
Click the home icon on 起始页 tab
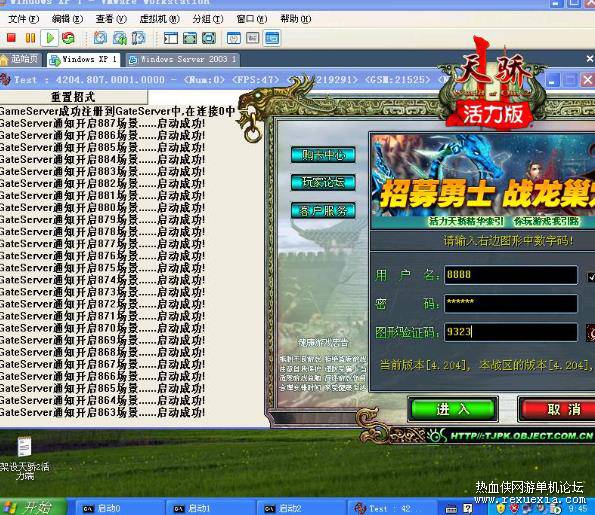pos(4,60)
